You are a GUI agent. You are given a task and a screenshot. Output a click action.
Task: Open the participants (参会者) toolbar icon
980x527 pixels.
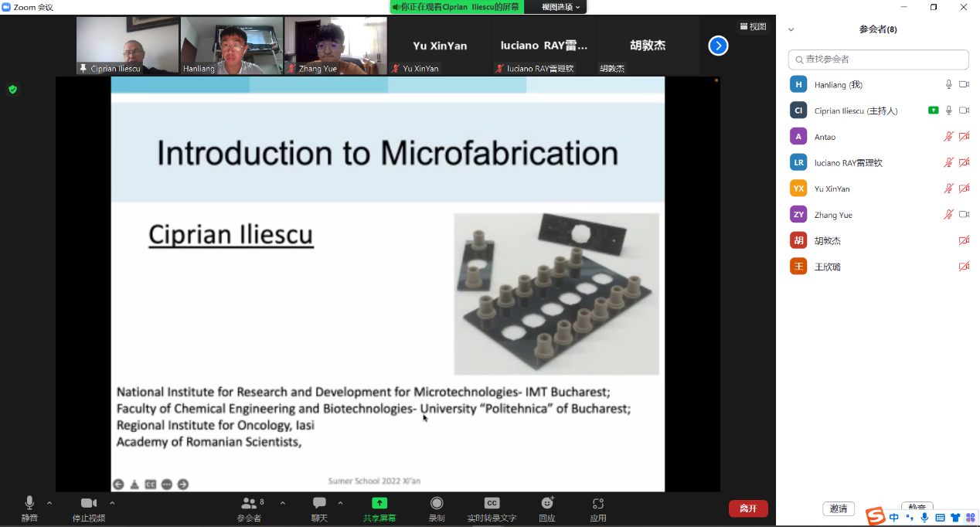(x=249, y=503)
